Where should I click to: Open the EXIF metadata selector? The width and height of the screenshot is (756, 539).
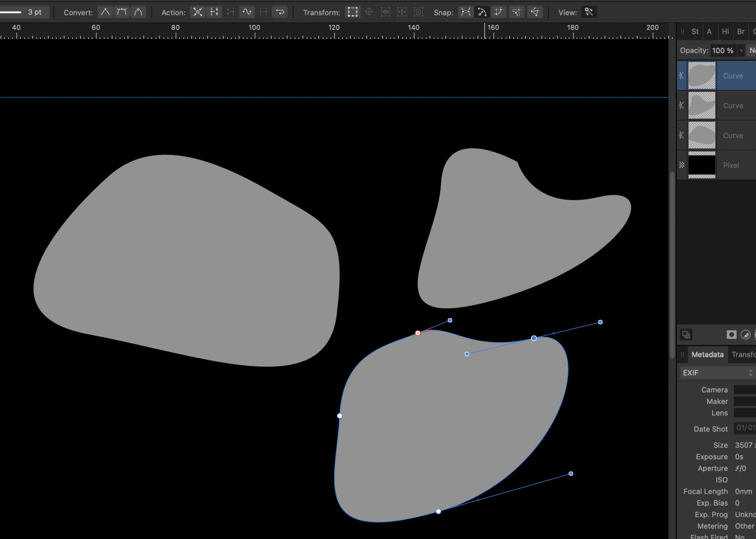[716, 373]
